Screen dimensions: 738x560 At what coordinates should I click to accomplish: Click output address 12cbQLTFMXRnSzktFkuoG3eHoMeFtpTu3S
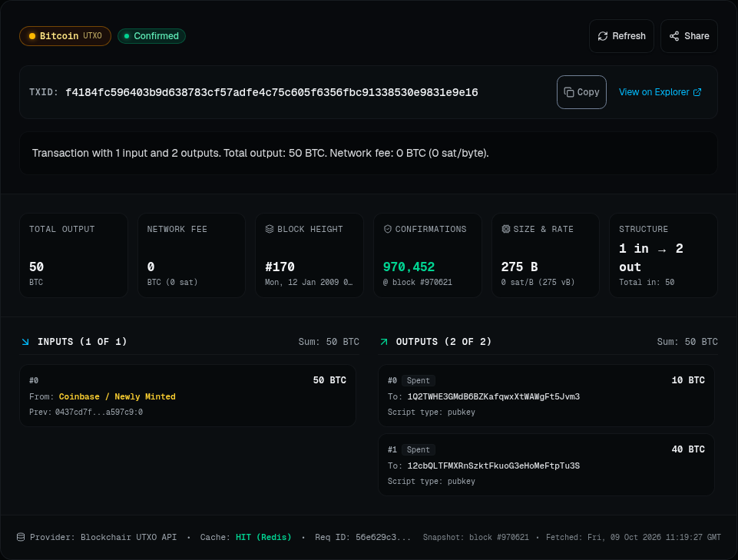493,466
